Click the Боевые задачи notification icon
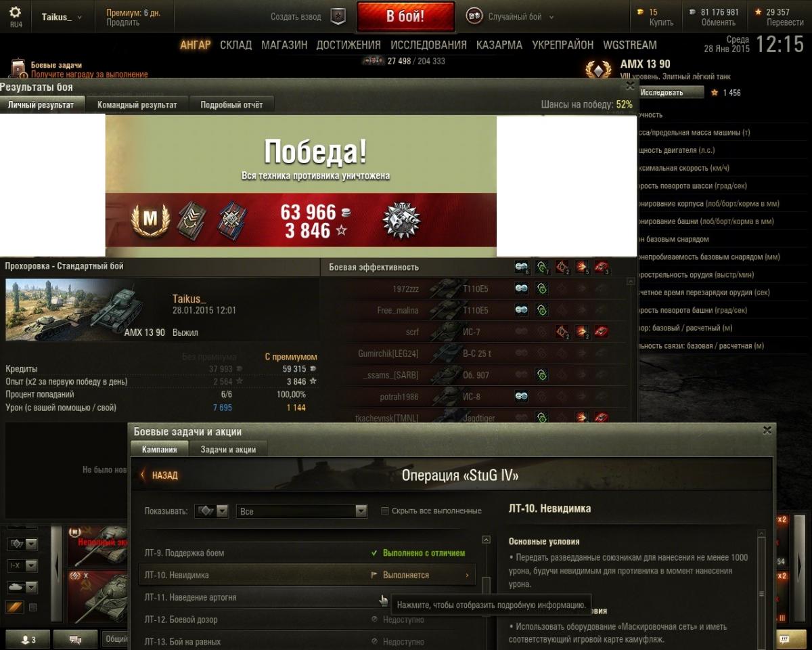This screenshot has width=812, height=650. [x=18, y=68]
